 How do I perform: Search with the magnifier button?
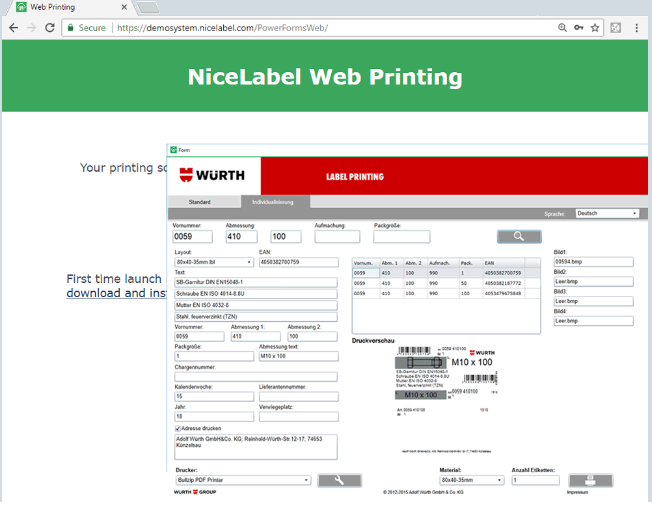[519, 237]
